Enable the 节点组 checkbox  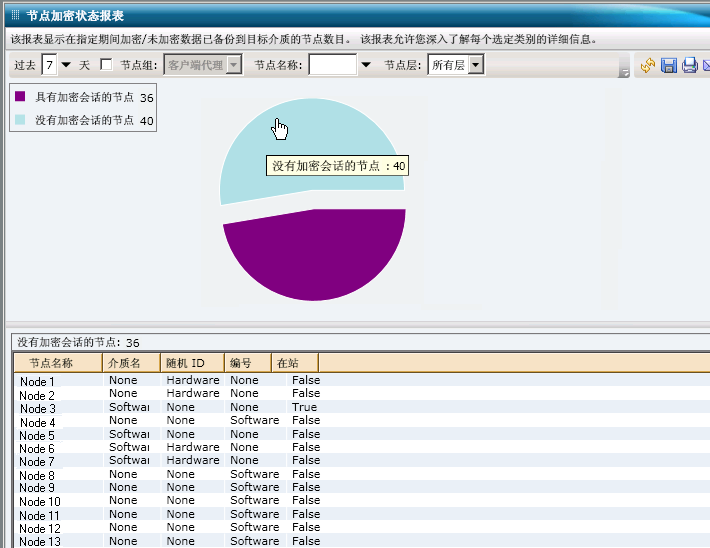106,65
